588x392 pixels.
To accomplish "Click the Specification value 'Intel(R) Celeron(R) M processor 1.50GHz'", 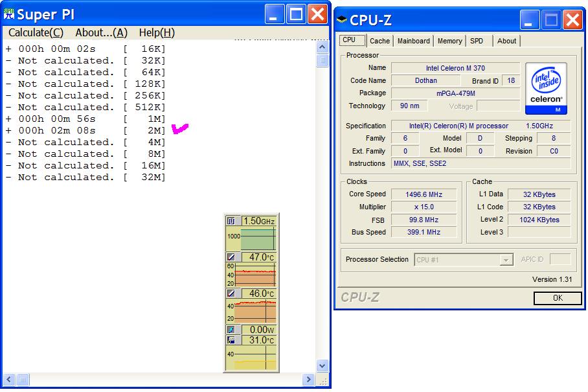I will [x=481, y=126].
